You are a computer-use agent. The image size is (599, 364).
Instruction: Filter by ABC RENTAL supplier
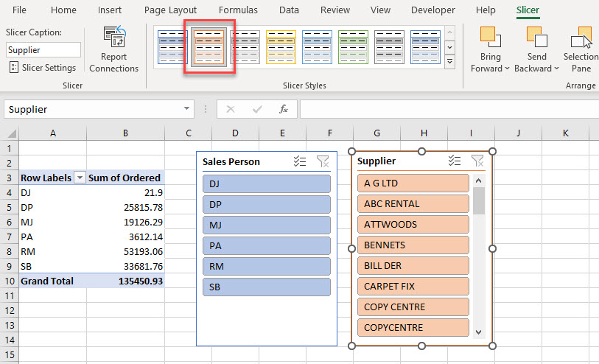[x=413, y=204]
